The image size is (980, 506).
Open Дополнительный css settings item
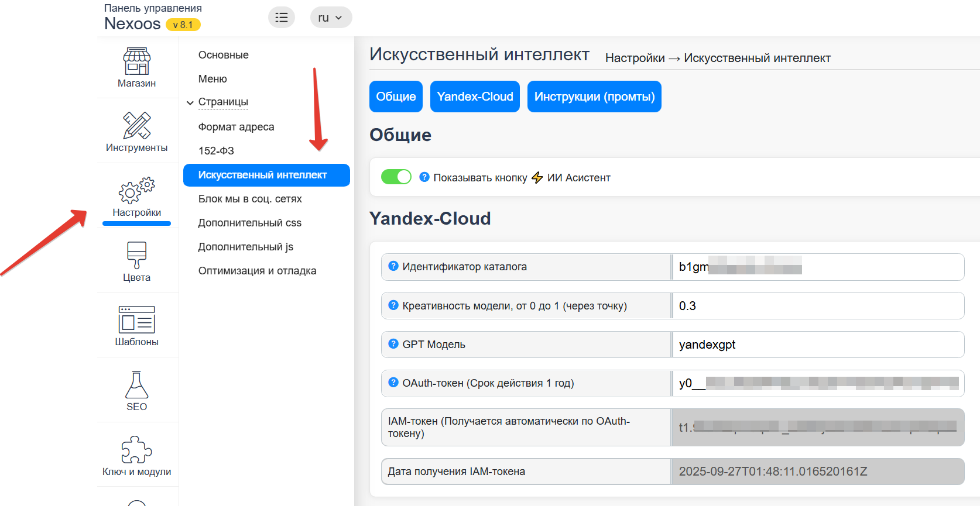pyautogui.click(x=250, y=223)
